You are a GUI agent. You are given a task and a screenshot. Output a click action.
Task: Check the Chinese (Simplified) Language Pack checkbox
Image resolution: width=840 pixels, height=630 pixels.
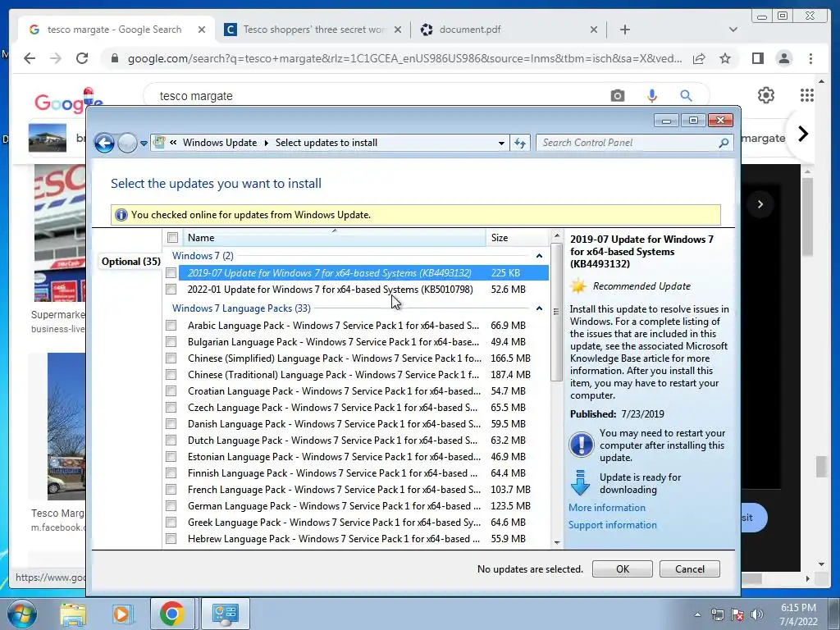tap(171, 358)
